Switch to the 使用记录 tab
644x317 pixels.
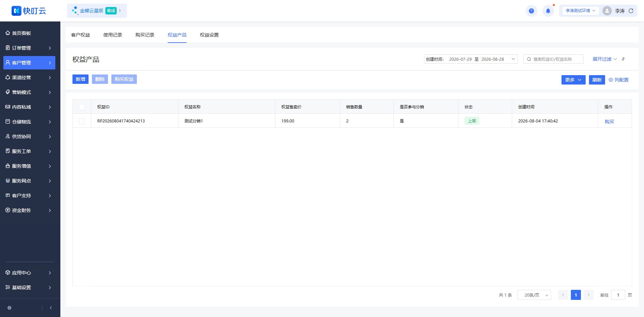tap(113, 35)
